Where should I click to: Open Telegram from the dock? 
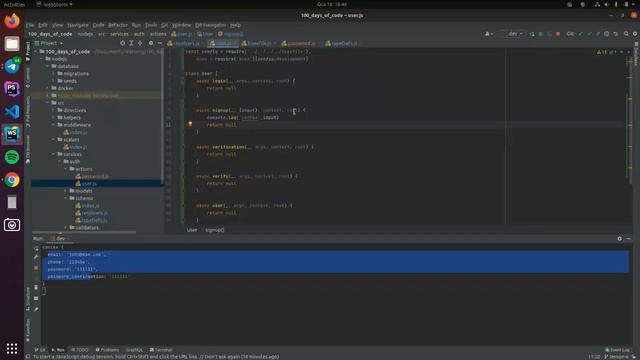12,66
